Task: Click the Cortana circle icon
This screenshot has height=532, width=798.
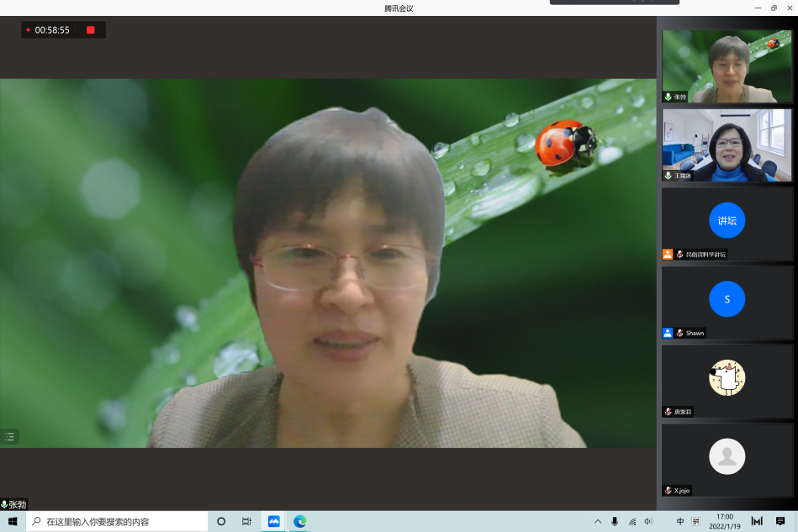Action: coord(221,521)
